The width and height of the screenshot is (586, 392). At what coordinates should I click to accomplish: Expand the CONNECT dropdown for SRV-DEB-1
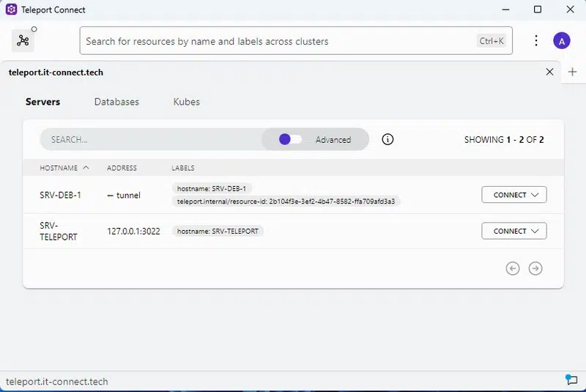[514, 195]
